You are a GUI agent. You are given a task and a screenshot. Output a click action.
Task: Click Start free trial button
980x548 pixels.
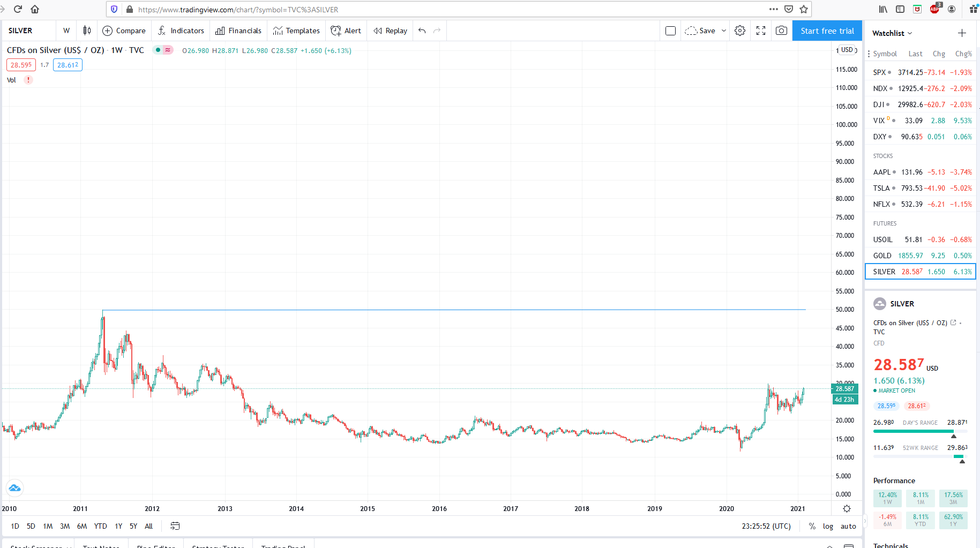[x=827, y=31]
